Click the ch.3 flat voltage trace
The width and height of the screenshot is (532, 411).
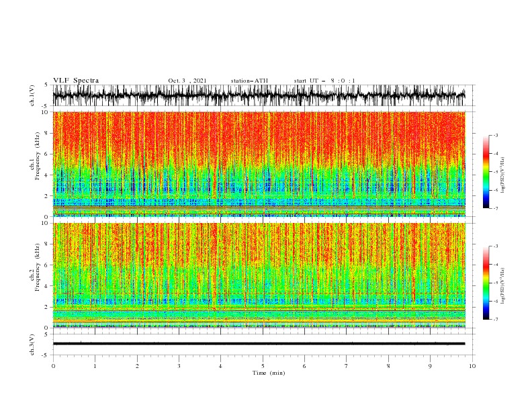(259, 344)
